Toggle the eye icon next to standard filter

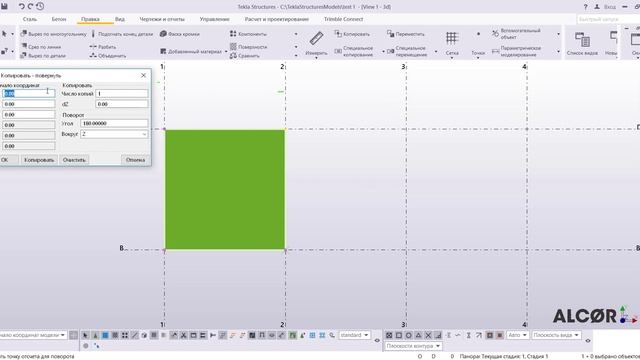point(377,340)
